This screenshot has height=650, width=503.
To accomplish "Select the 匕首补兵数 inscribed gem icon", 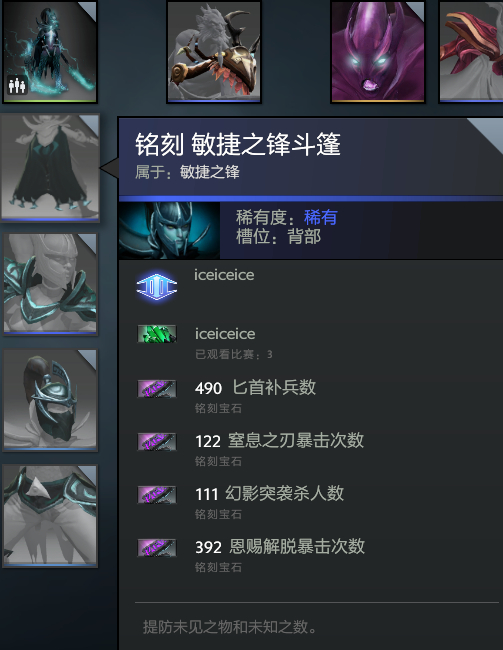I will [x=157, y=389].
